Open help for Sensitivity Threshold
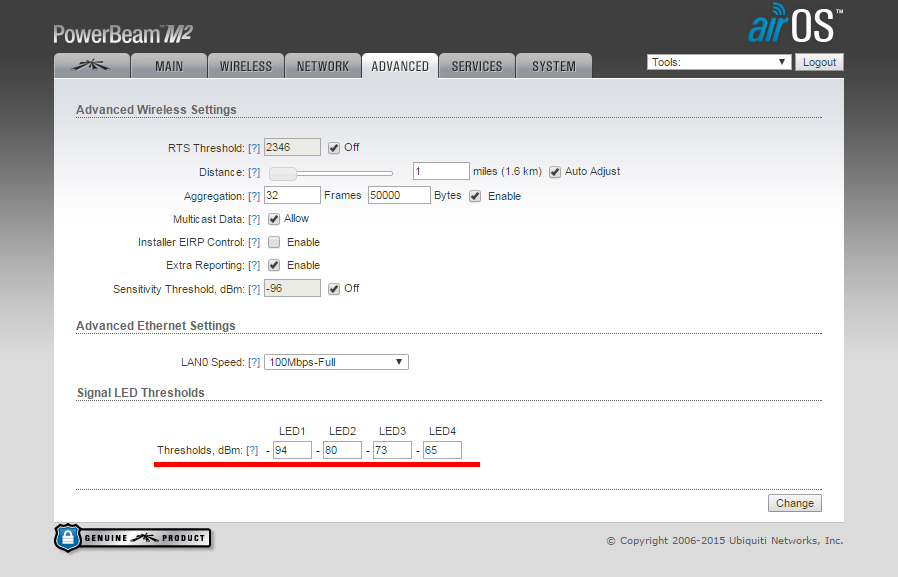Viewport: 898px width, 577px height. point(254,289)
